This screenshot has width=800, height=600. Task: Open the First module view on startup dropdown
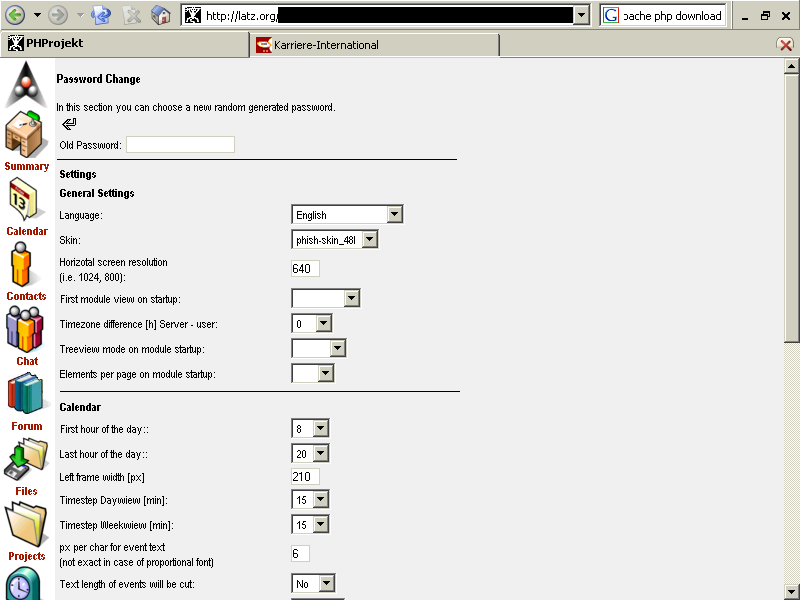pos(326,298)
